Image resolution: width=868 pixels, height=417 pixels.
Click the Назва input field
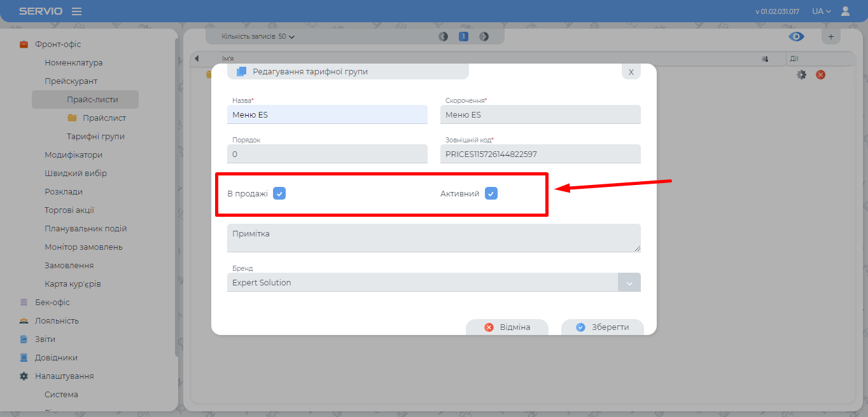click(327, 115)
